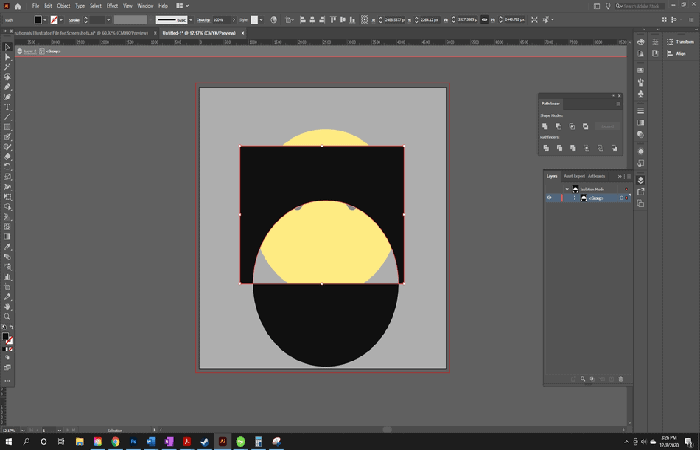
Task: Select the Eraser tool
Action: click(7, 157)
